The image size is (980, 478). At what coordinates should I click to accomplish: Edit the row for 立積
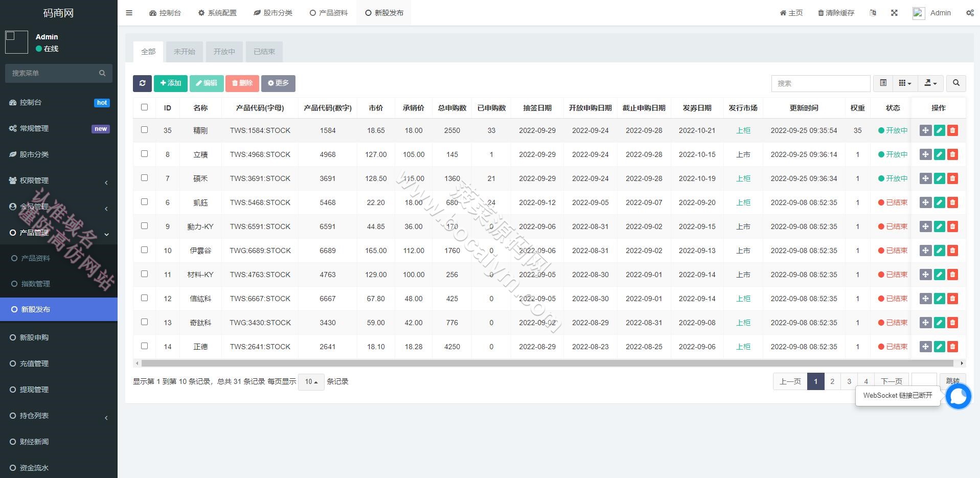pos(939,154)
